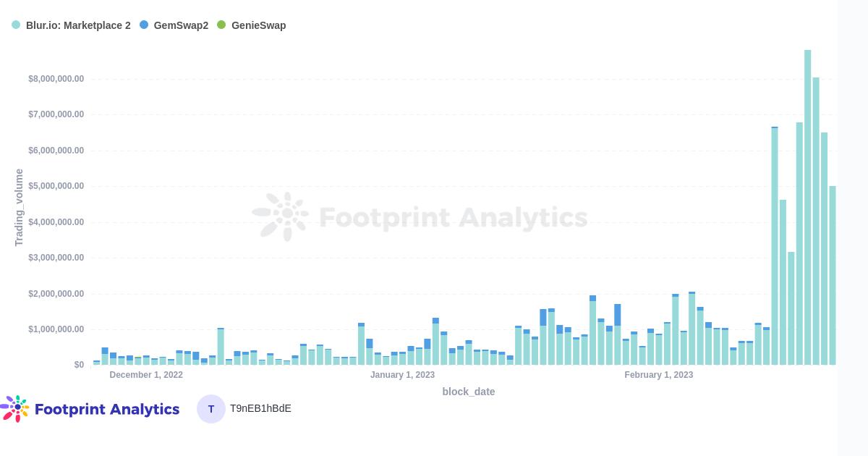Viewport: 868px width, 456px height.
Task: Click the last bar near $5,000,000
Action: click(x=833, y=275)
